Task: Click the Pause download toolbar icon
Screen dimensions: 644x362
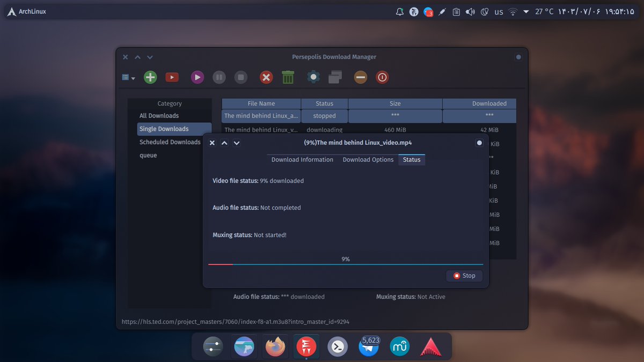Action: 219,77
